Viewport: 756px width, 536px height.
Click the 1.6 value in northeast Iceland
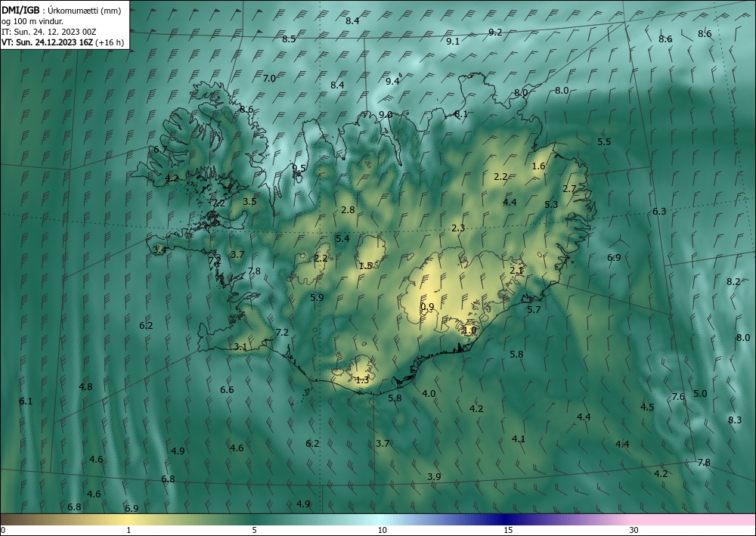(538, 166)
